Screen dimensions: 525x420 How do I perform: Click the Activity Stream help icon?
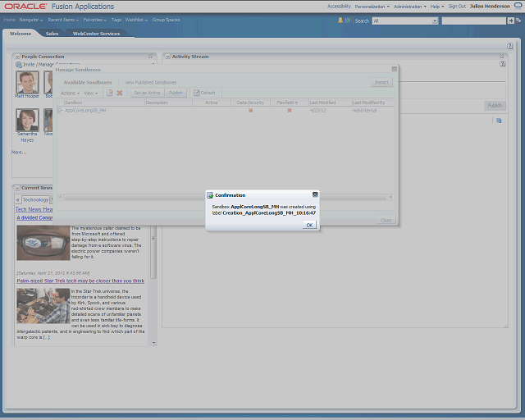[x=502, y=64]
